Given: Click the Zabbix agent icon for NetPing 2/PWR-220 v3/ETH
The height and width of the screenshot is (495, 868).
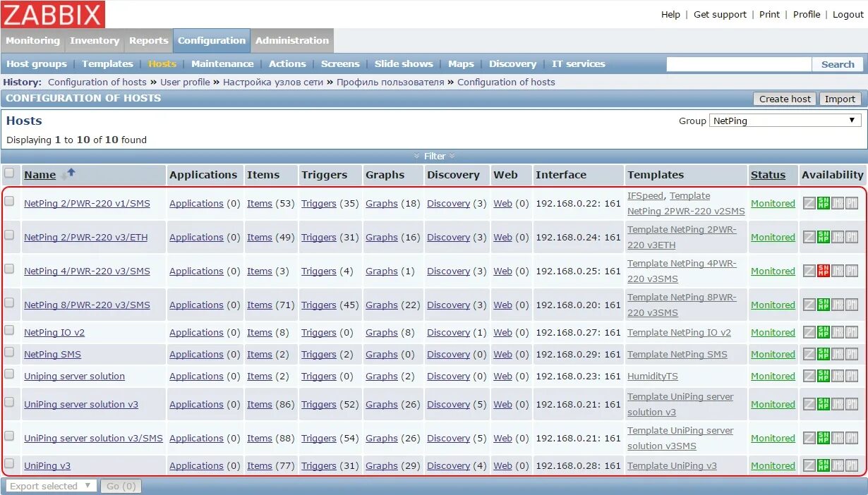Looking at the screenshot, I should click(809, 237).
